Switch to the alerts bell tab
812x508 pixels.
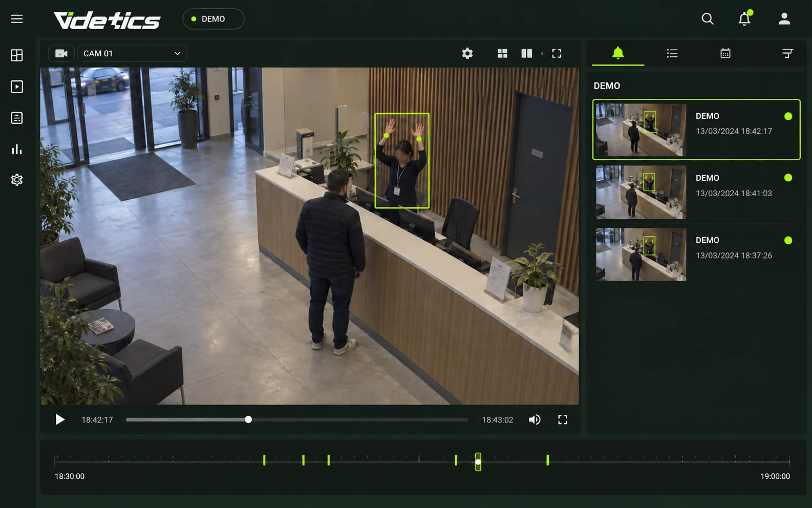(618, 53)
